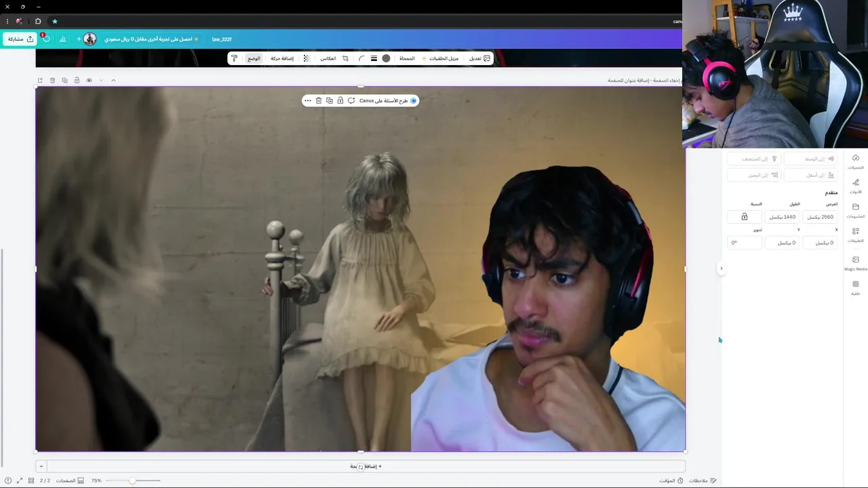Open the add page dropdown chevron
The height and width of the screenshot is (488, 868).
click(41, 466)
